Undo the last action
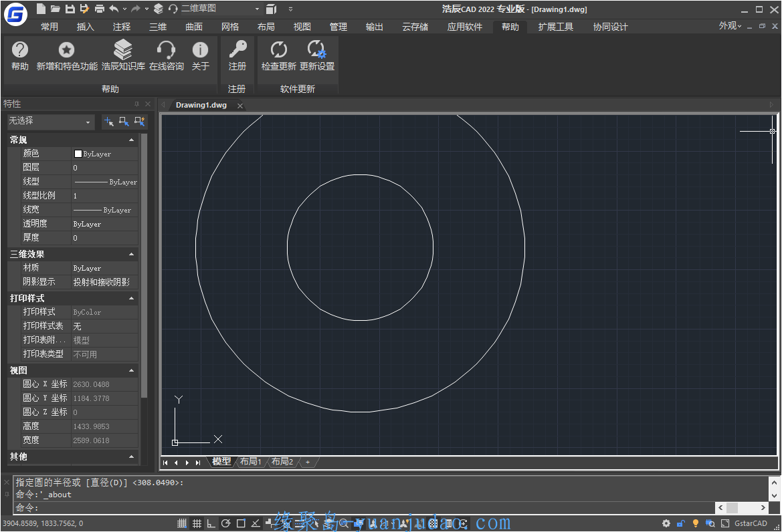The image size is (782, 532). point(114,9)
